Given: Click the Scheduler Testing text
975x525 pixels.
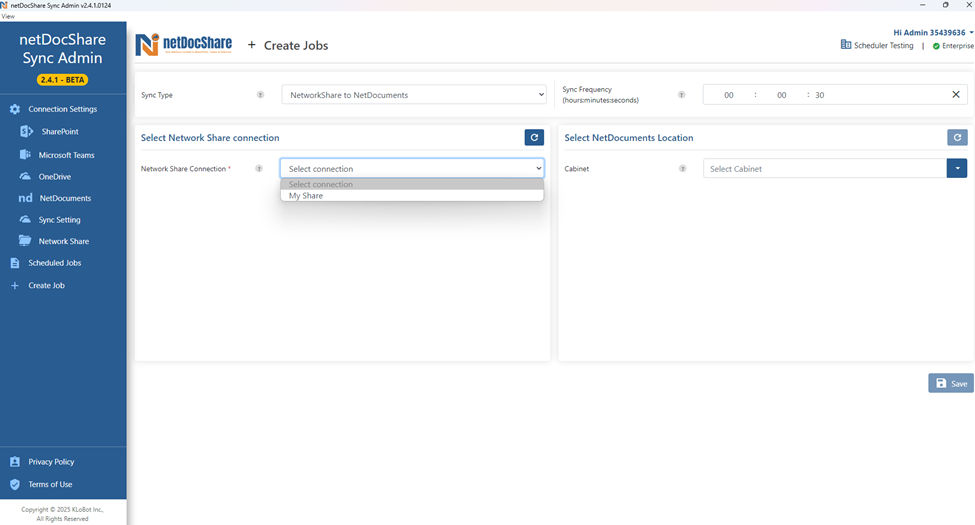Looking at the screenshot, I should (884, 45).
